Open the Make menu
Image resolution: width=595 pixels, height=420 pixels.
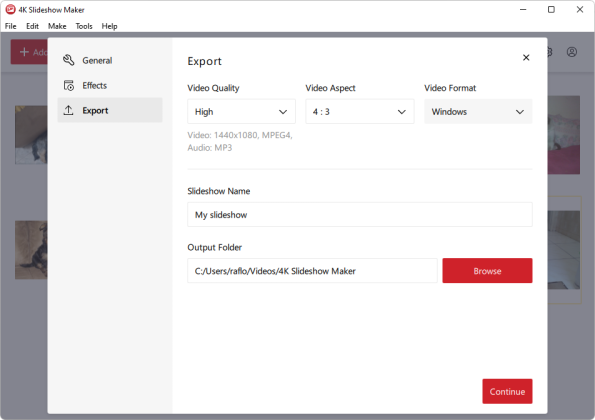pos(57,26)
